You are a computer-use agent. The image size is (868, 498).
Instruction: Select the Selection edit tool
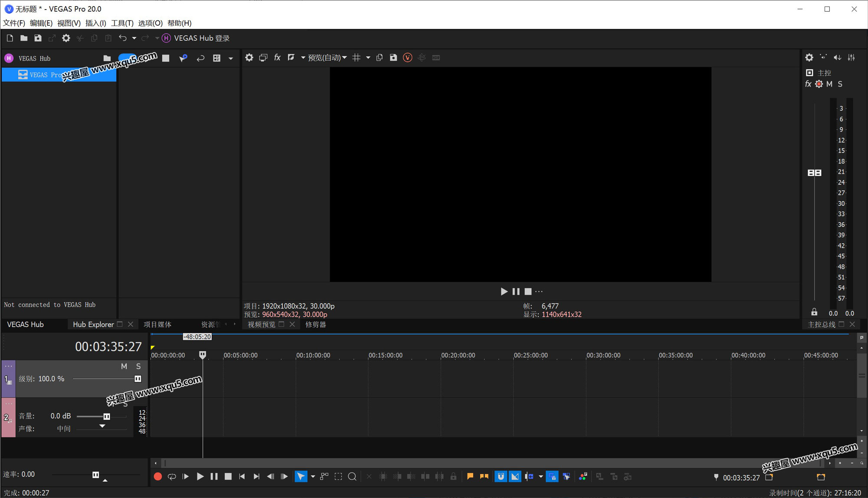[338, 477]
